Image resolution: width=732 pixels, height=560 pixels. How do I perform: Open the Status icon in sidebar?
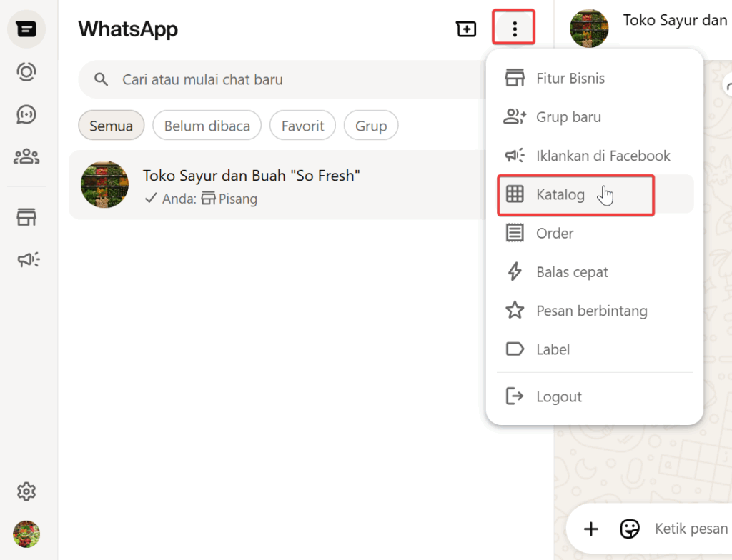click(26, 71)
